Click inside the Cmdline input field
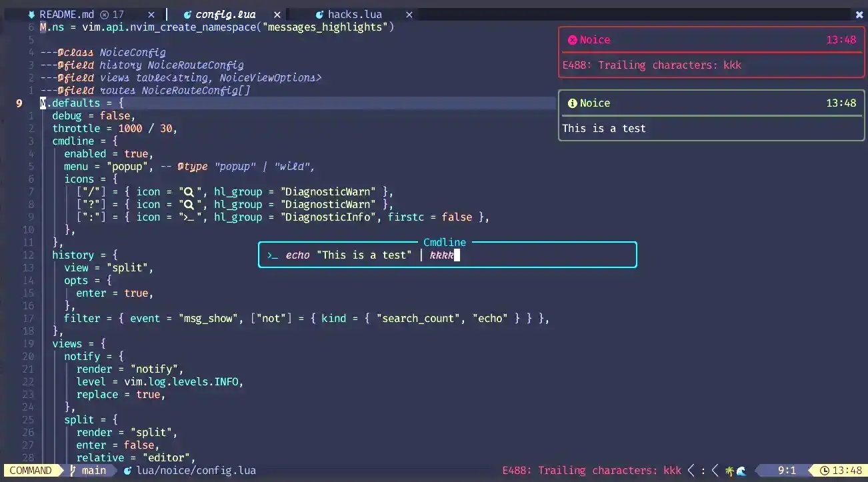The height and width of the screenshot is (482, 868). [x=447, y=255]
